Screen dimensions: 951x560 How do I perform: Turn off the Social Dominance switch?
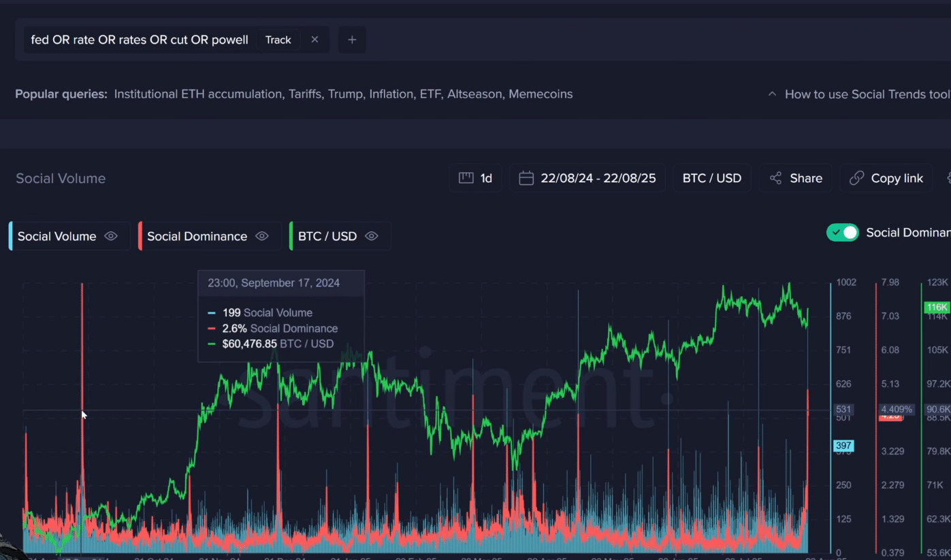[x=843, y=233]
